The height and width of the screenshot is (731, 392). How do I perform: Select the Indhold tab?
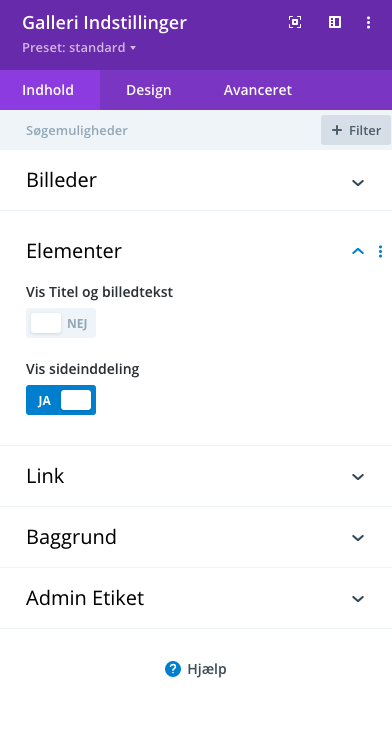pyautogui.click(x=50, y=90)
